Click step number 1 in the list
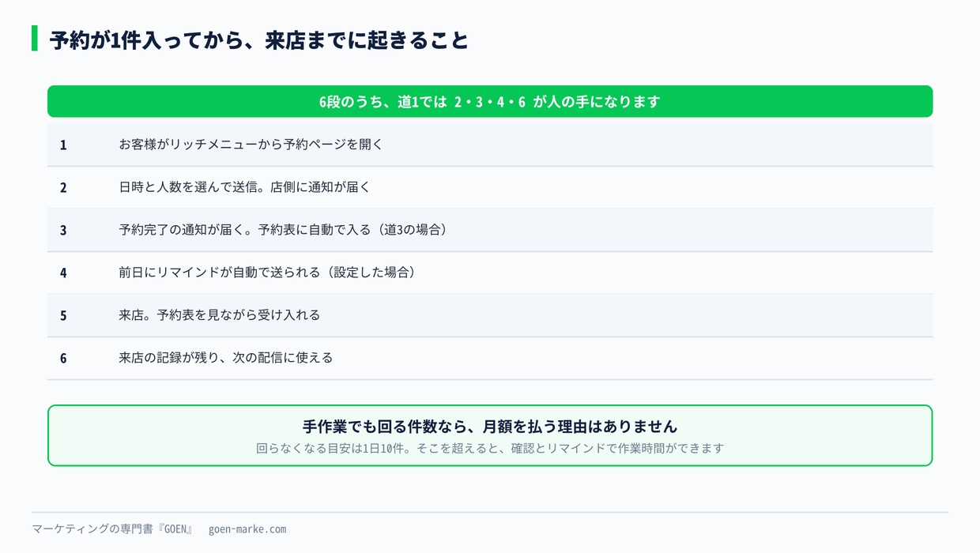 63,145
